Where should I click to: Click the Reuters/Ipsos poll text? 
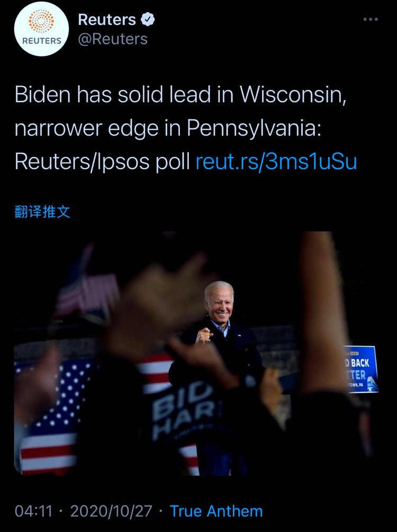tap(102, 162)
